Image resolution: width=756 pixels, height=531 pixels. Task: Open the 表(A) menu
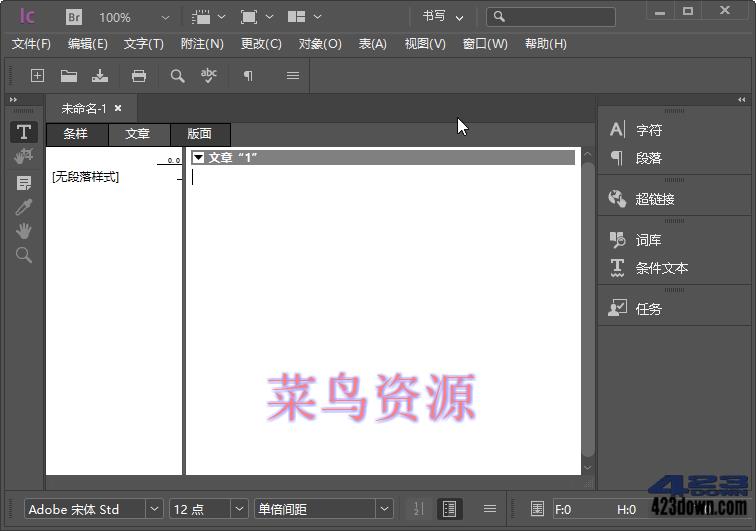[373, 44]
